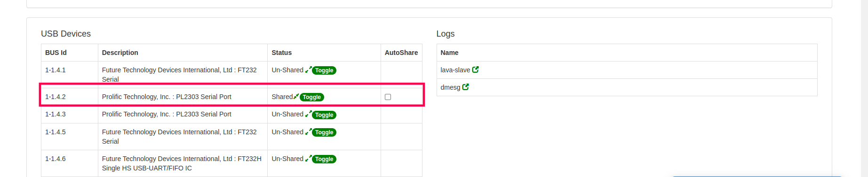
Task: Click share arrows icon for device 1-1.4.2
Action: [x=296, y=97]
